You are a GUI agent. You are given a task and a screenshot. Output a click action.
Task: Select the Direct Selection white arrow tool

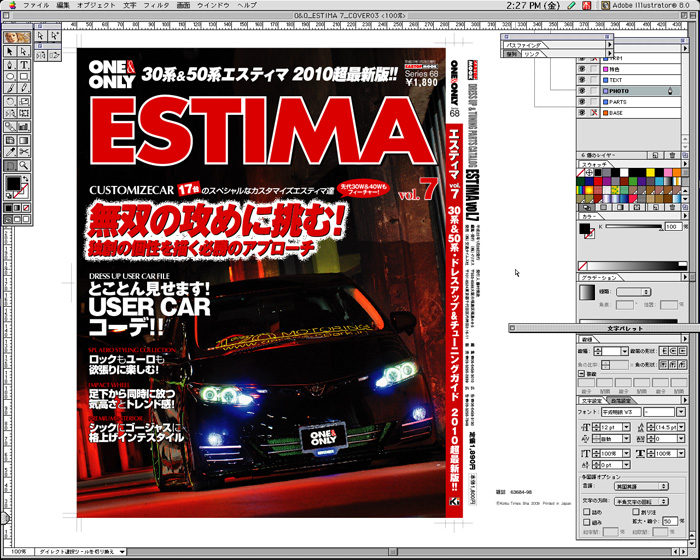24,52
